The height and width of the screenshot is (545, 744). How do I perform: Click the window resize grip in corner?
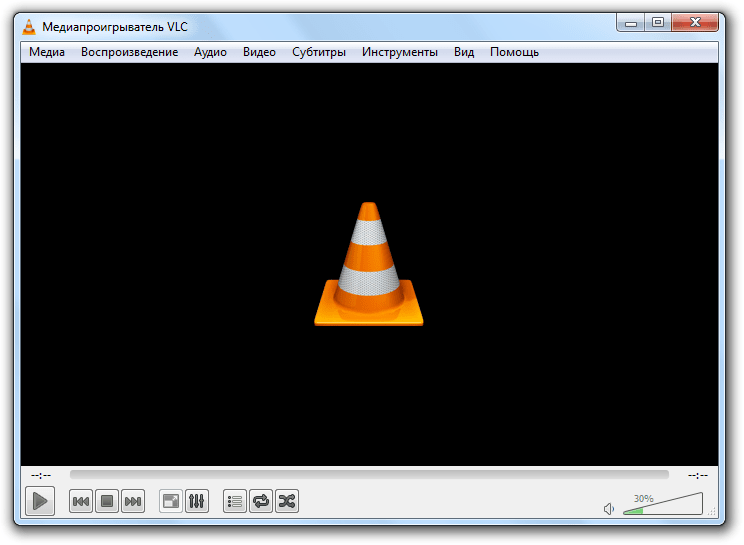pyautogui.click(x=712, y=511)
